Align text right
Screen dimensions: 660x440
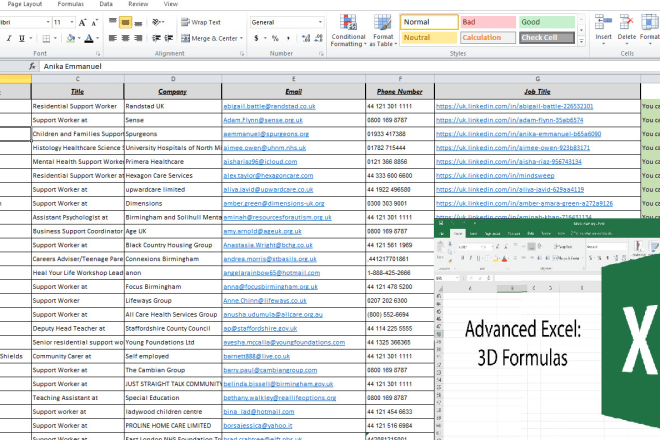pyautogui.click(x=138, y=38)
